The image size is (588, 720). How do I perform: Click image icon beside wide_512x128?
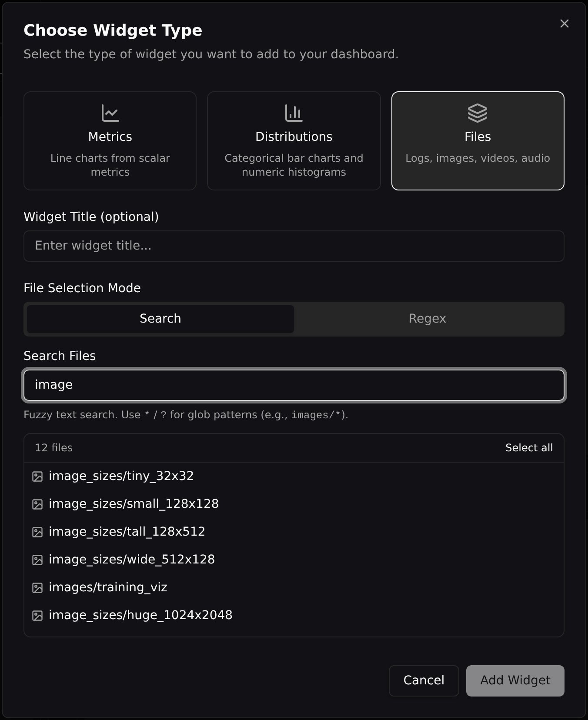click(37, 560)
